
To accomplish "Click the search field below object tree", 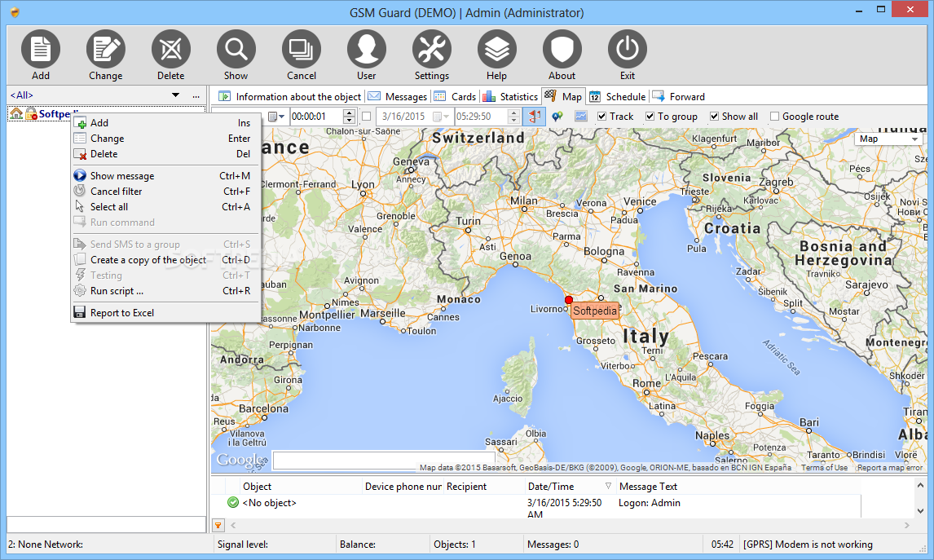I will pyautogui.click(x=106, y=524).
